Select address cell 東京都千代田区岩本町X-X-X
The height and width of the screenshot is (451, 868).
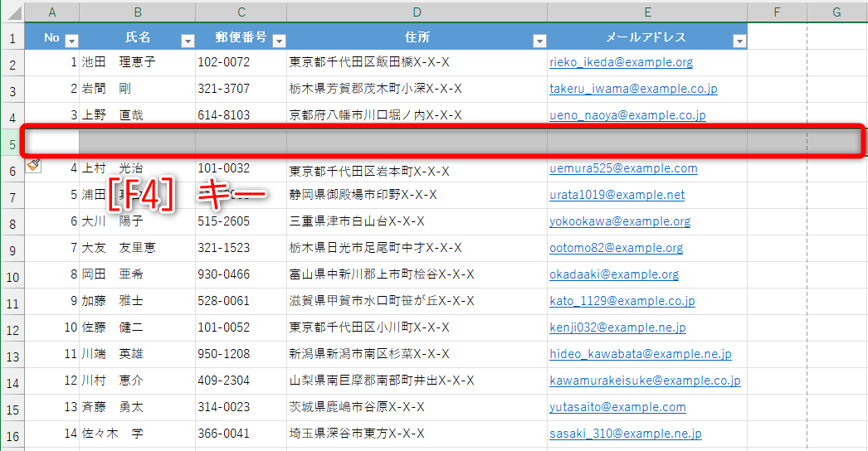(x=417, y=169)
